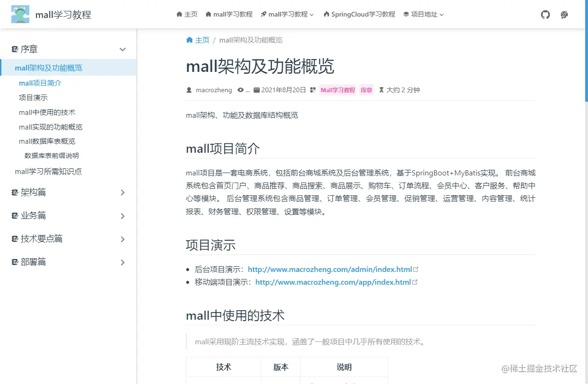Click the 技术 table header
This screenshot has width=588, height=384.
coord(224,367)
